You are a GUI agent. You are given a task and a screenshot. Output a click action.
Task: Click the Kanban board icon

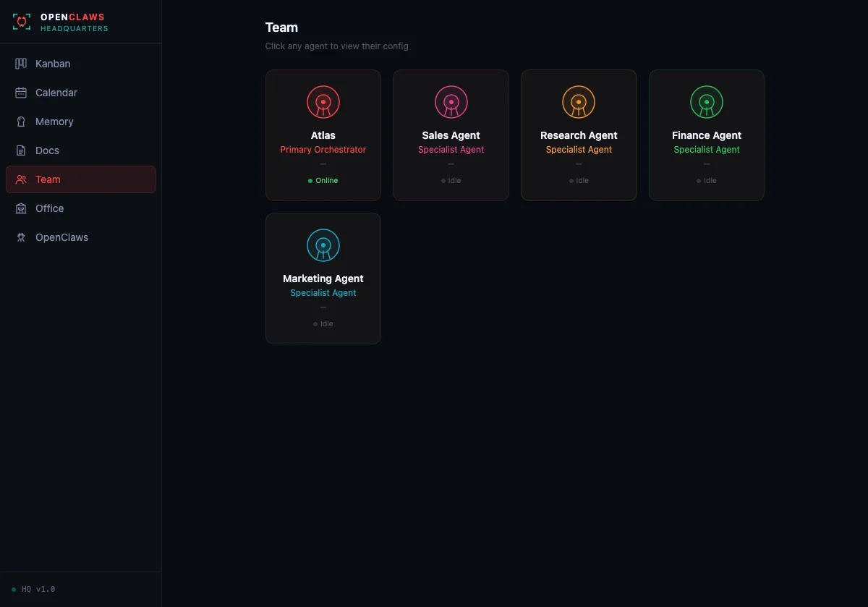coord(21,64)
